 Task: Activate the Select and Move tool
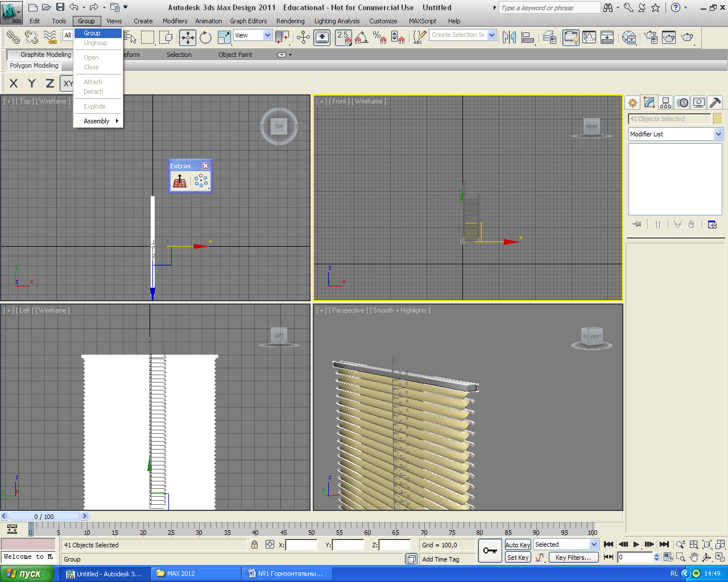click(x=188, y=38)
